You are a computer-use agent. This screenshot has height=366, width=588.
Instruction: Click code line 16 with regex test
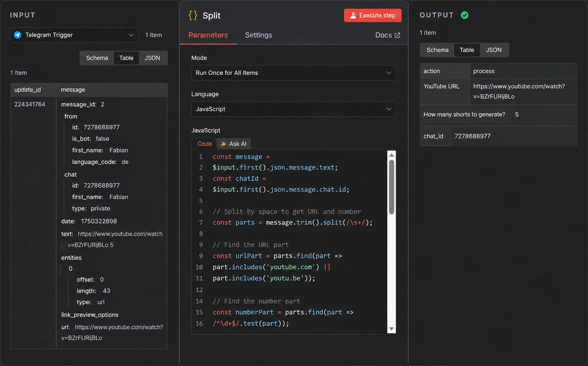click(251, 323)
